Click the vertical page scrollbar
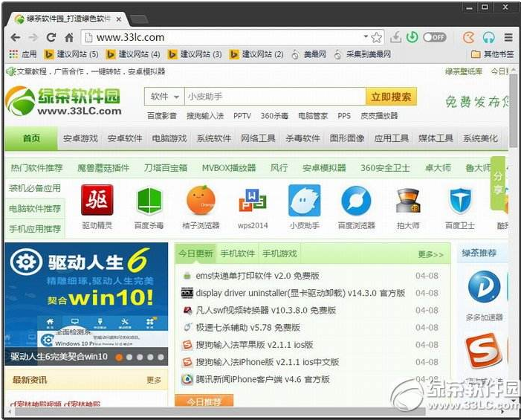This screenshot has height=420, width=521. click(x=514, y=110)
